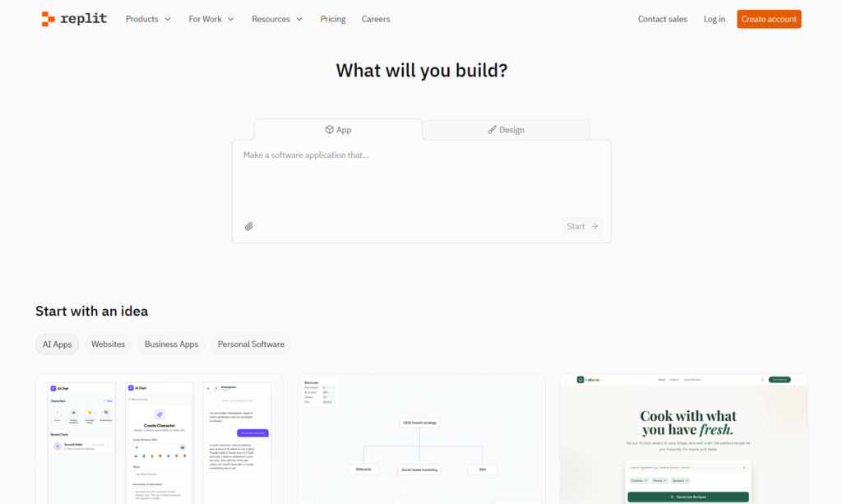Click the cube icon on App tab
Image resolution: width=842 pixels, height=504 pixels.
click(329, 130)
